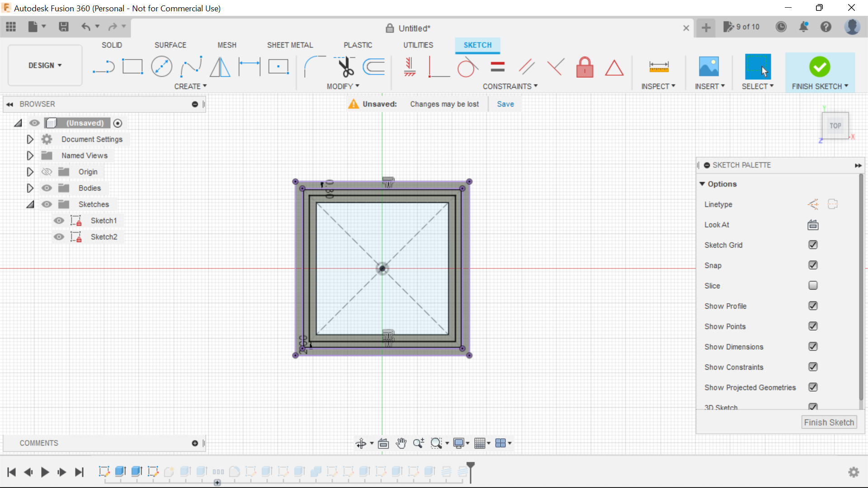
Task: Enable the Slice option
Action: [x=813, y=286]
